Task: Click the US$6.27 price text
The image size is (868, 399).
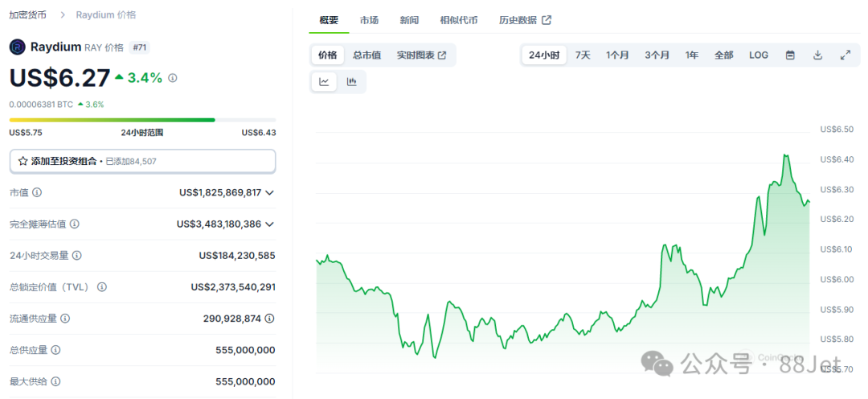Action: [x=59, y=78]
